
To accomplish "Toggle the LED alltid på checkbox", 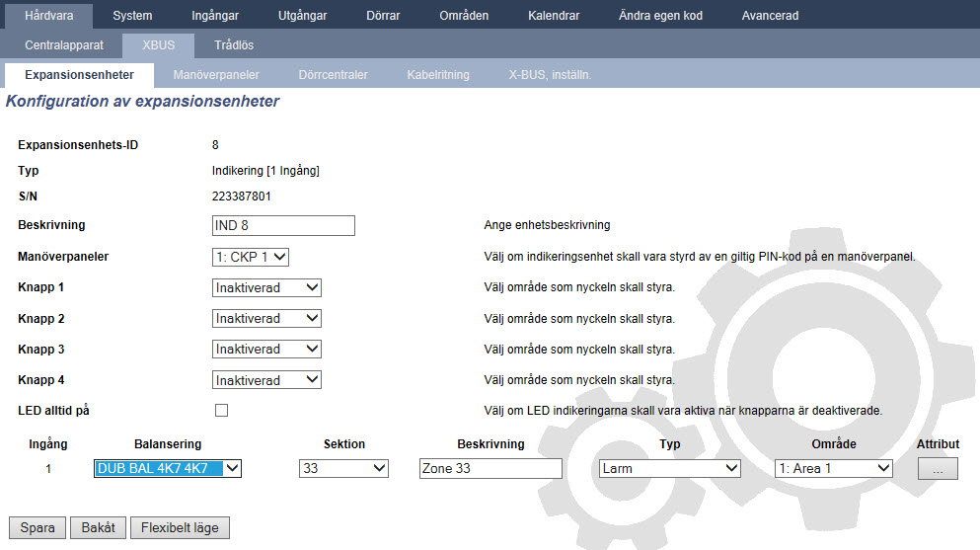I will 221,410.
